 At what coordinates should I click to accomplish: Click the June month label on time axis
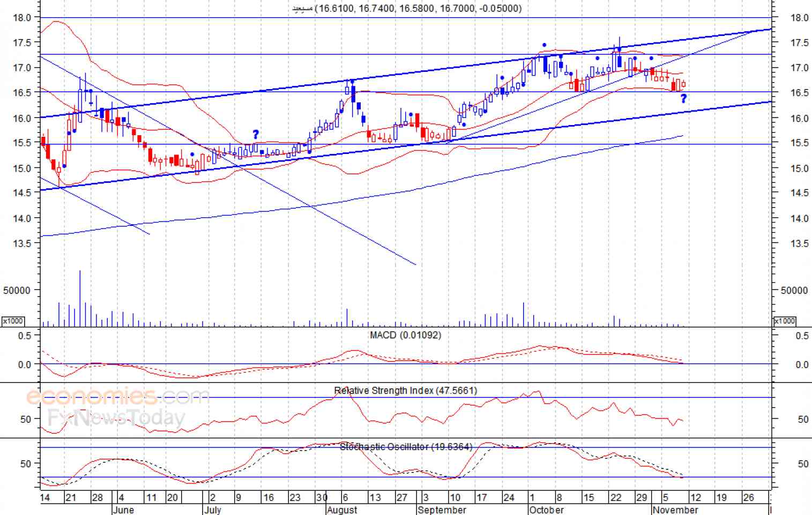coord(123,510)
